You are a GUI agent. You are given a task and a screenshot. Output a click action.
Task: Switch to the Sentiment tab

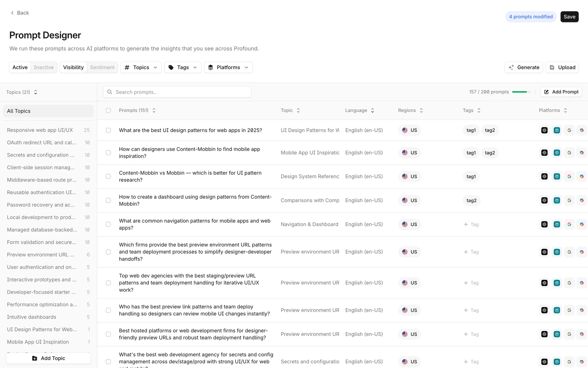(x=102, y=67)
